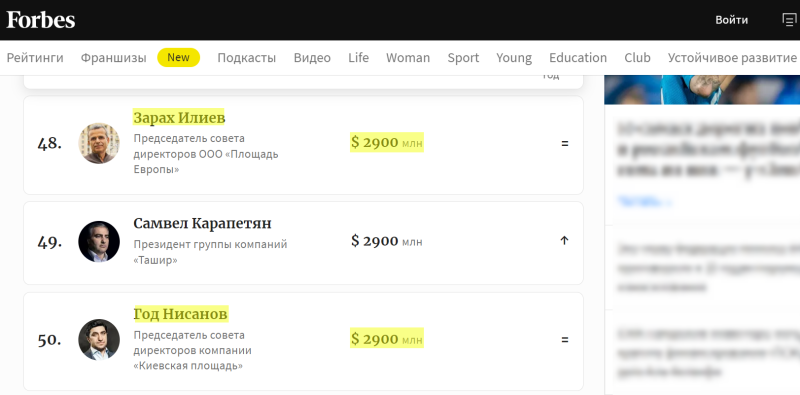
Task: Click the sidebar football article image
Action: click(702, 89)
